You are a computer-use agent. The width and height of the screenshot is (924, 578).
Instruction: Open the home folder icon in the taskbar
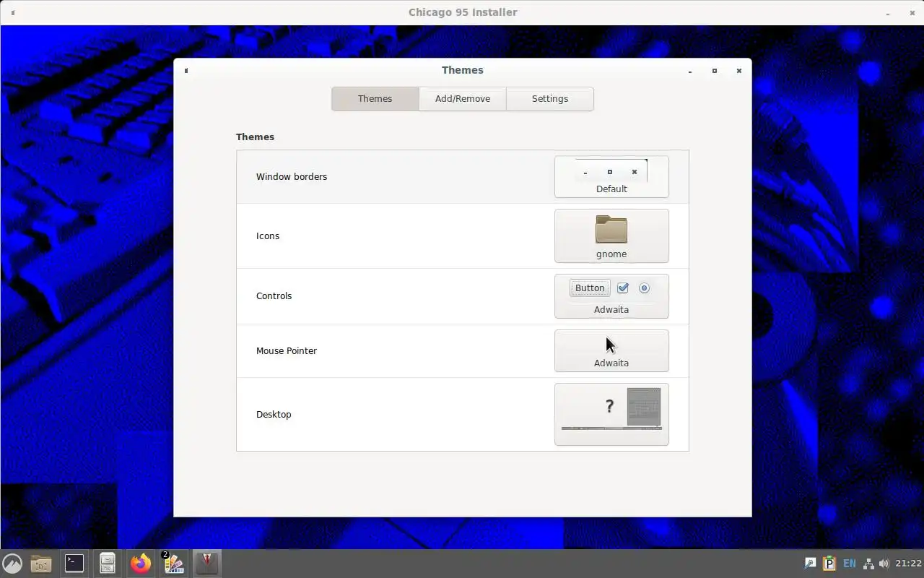click(41, 563)
